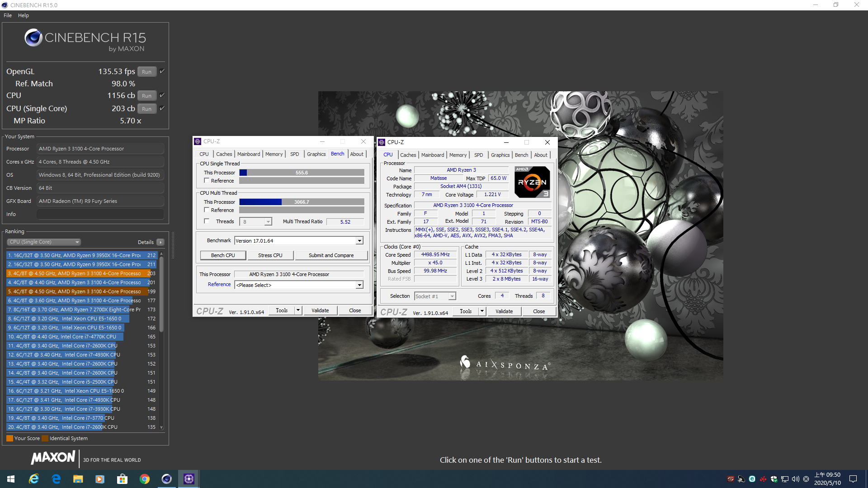The height and width of the screenshot is (488, 868).
Task: Switch to Memory tab in left CPU-Z window
Action: 274,154
